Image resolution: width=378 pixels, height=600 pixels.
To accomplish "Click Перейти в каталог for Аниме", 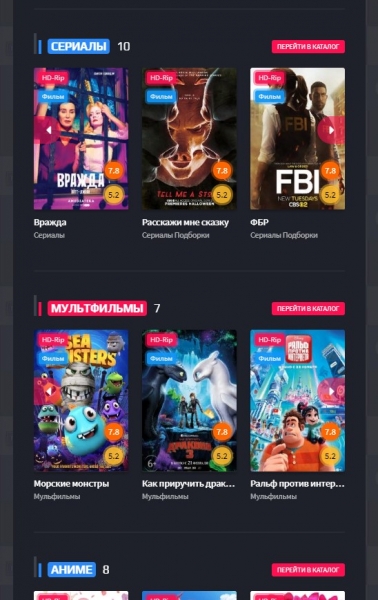I will click(308, 570).
